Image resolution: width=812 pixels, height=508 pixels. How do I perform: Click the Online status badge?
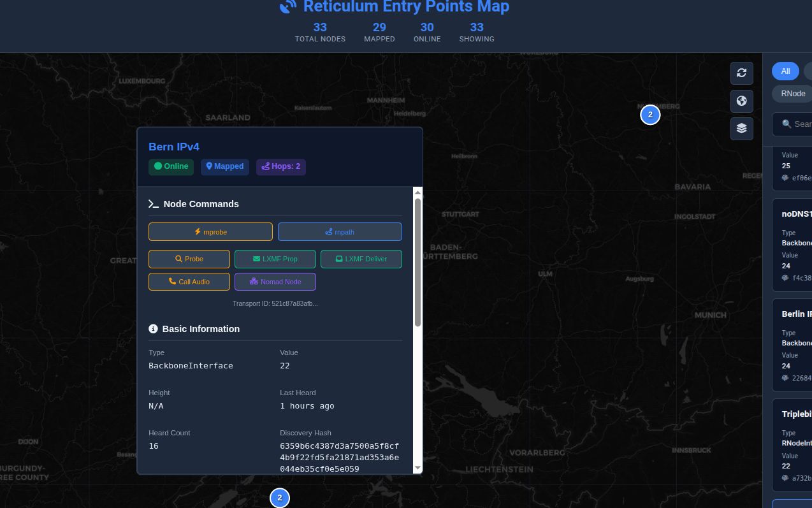coord(171,166)
